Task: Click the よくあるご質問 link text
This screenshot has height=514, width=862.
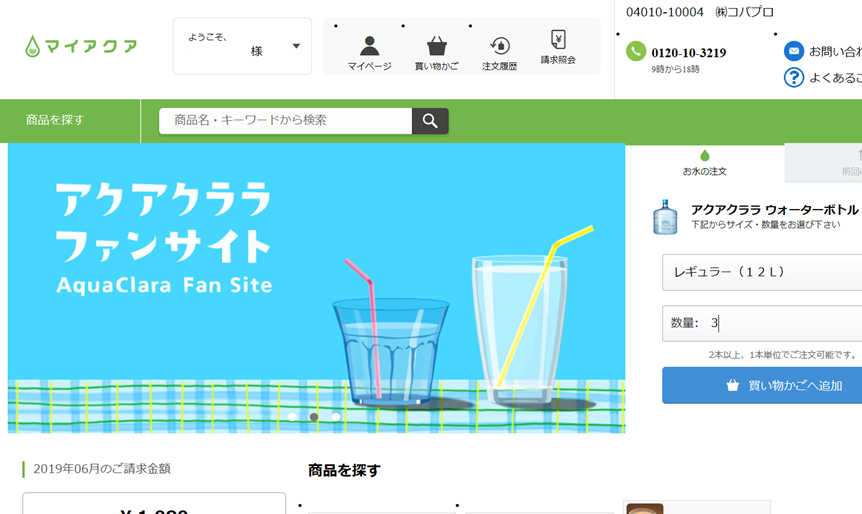Action: point(835,78)
